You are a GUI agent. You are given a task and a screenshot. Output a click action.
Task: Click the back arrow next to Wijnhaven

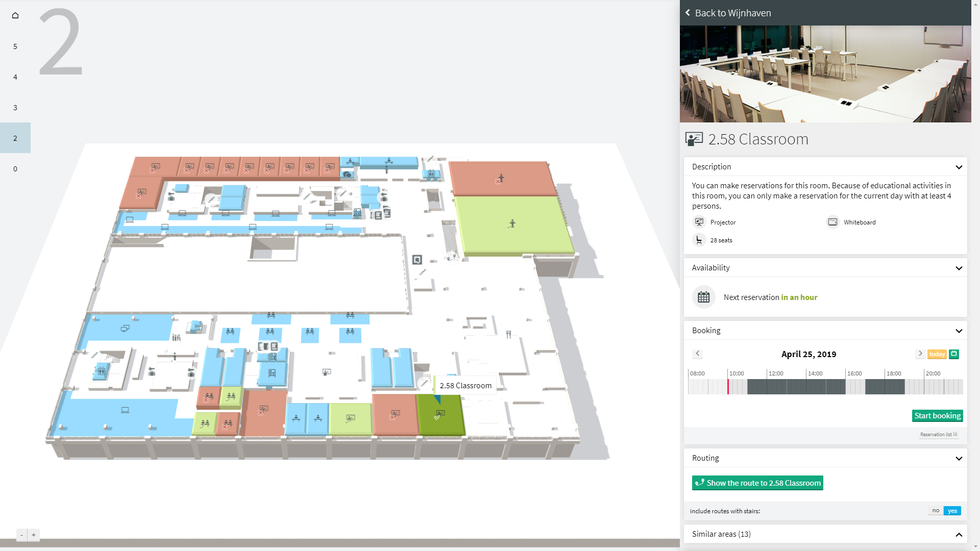click(688, 13)
